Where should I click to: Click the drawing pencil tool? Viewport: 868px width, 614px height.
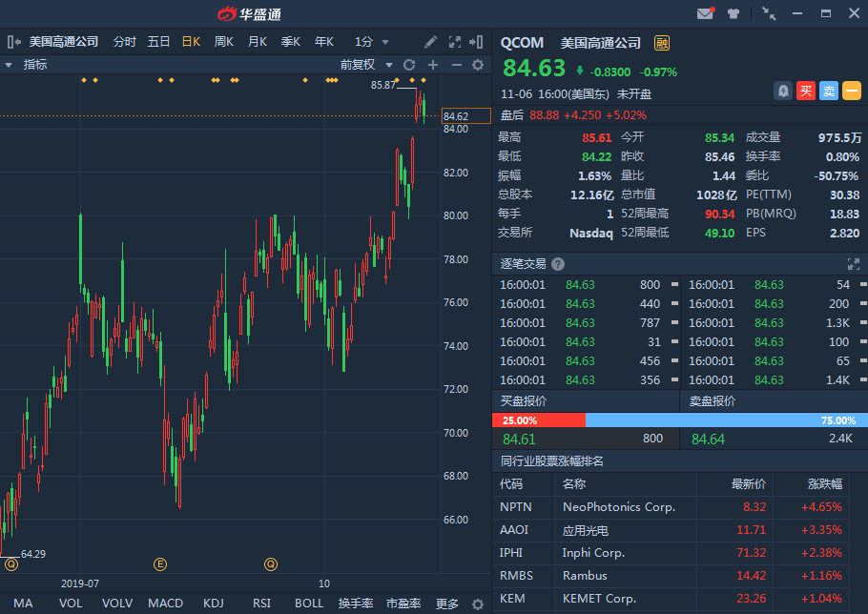click(x=431, y=42)
